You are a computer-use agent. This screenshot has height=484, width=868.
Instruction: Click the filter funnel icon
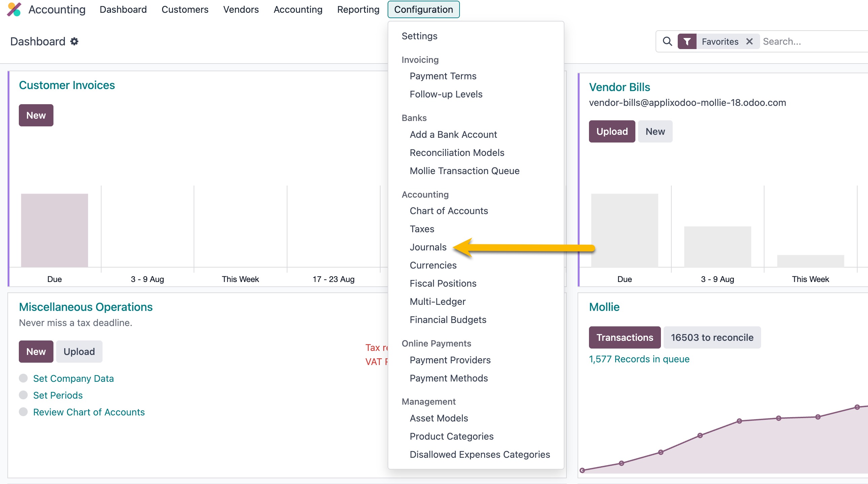[687, 41]
